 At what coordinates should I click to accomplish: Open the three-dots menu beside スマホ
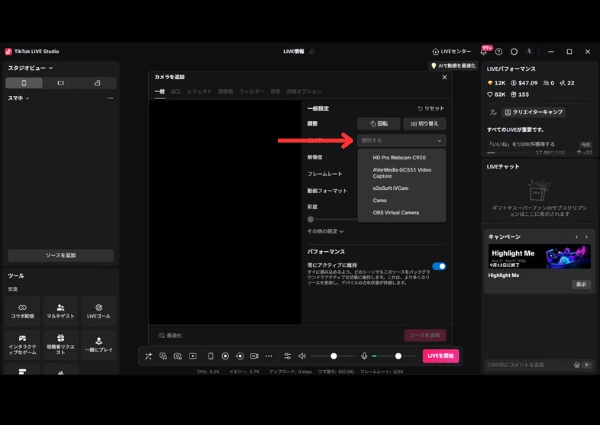[x=110, y=98]
